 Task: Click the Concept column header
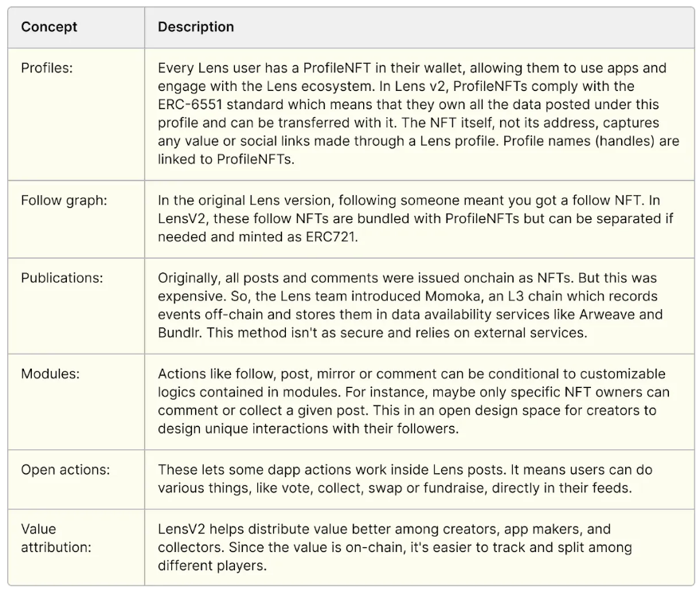click(x=49, y=27)
